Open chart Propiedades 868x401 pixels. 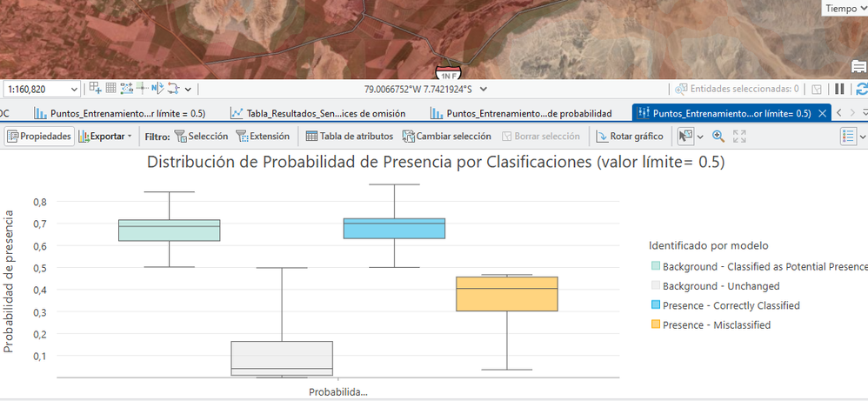(39, 136)
